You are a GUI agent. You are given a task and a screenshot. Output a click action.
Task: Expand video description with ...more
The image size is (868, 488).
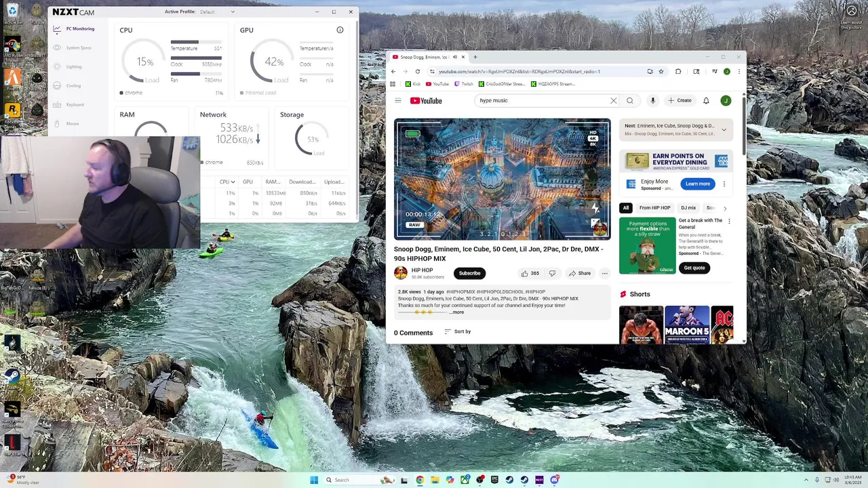[x=458, y=312]
